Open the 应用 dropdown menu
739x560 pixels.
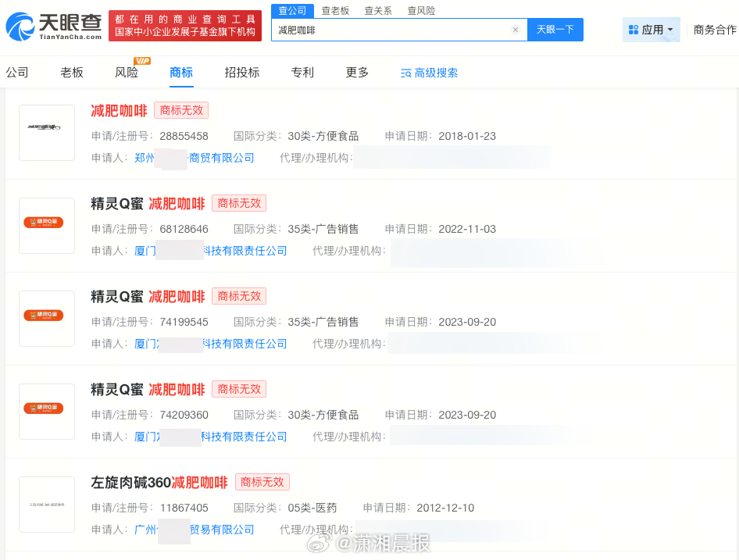(x=652, y=30)
